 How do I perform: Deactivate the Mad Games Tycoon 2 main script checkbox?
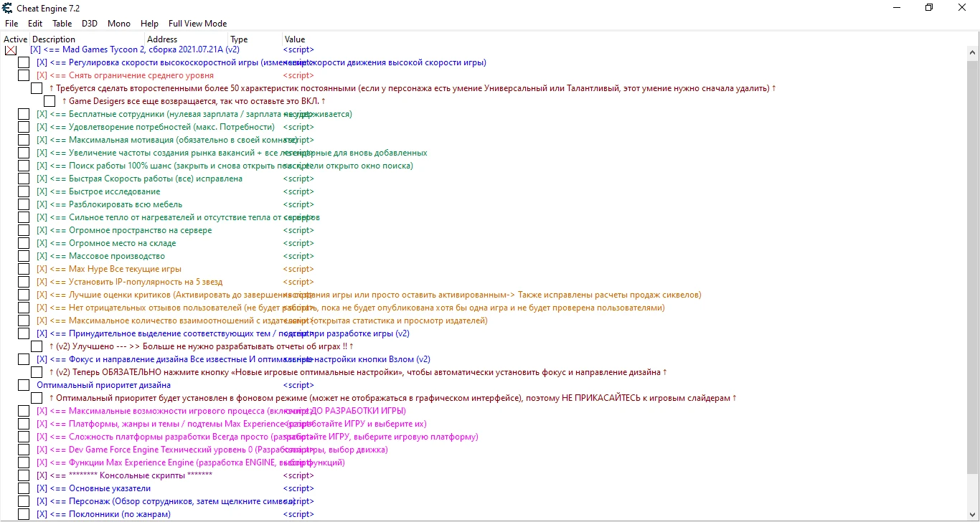coord(11,50)
